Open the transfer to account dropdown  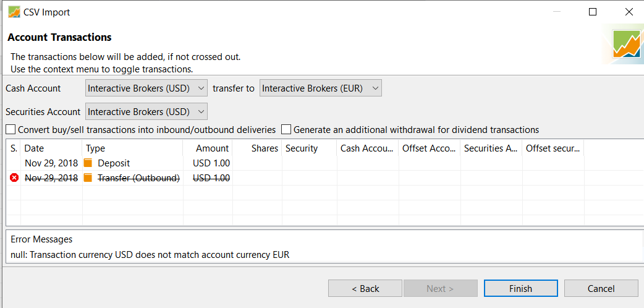[x=320, y=88]
